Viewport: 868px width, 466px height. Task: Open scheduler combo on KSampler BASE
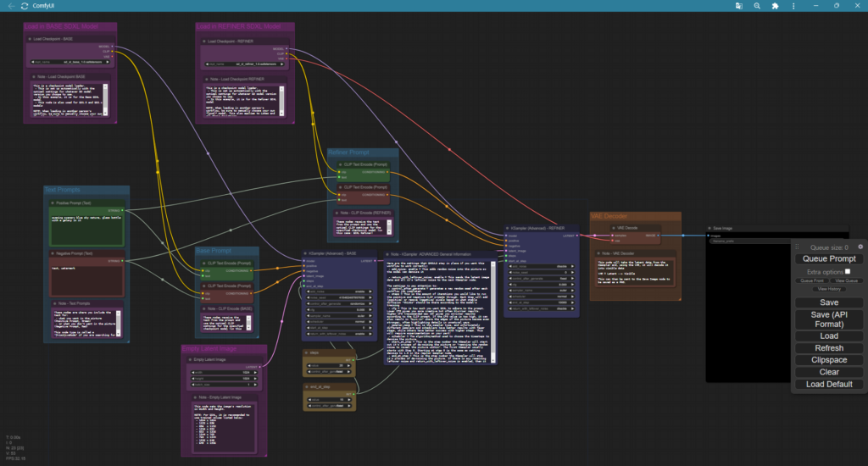(339, 322)
